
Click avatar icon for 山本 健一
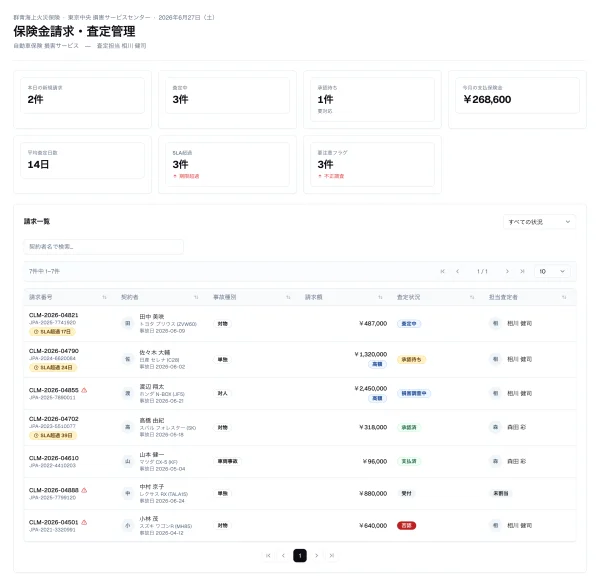click(128, 461)
